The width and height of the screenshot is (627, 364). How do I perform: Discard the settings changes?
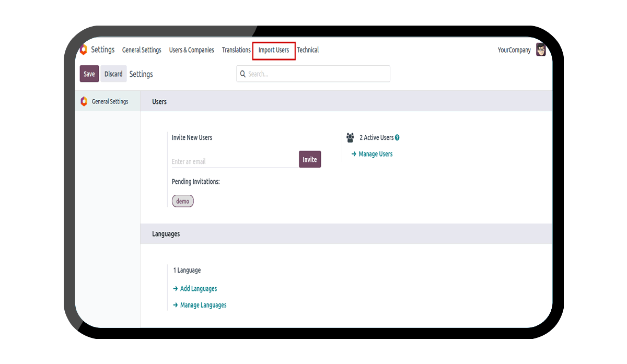[113, 74]
